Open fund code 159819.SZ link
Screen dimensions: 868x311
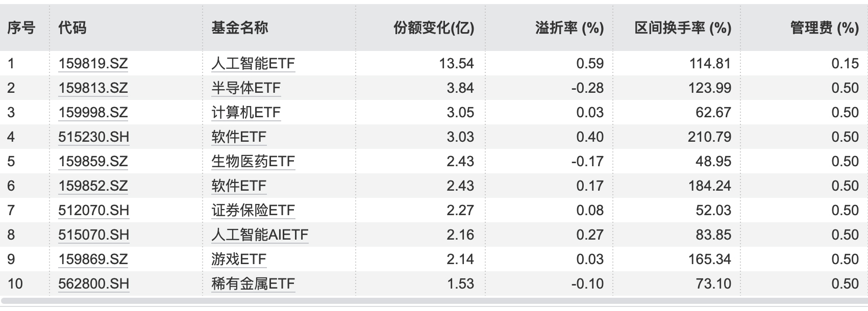click(93, 63)
